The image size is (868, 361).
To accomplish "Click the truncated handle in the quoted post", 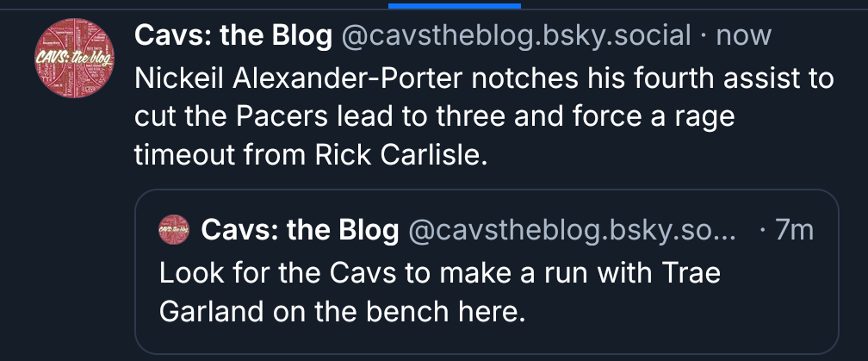I will point(572,230).
